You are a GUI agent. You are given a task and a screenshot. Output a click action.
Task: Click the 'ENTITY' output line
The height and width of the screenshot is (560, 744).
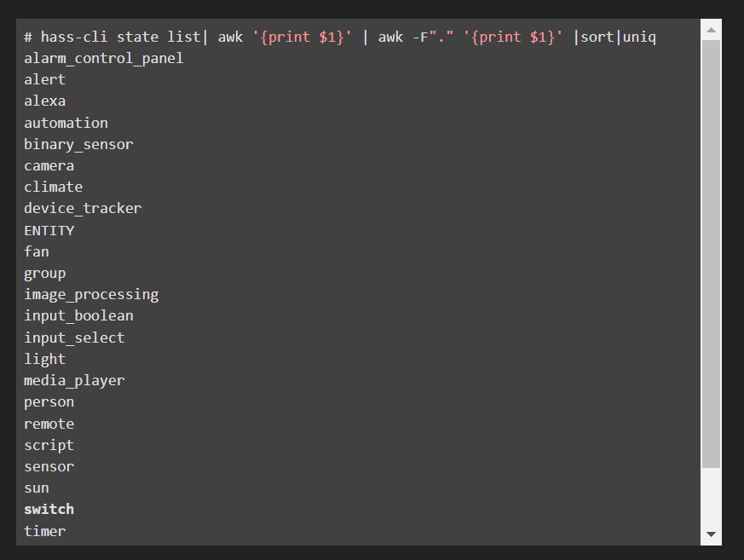click(x=49, y=230)
